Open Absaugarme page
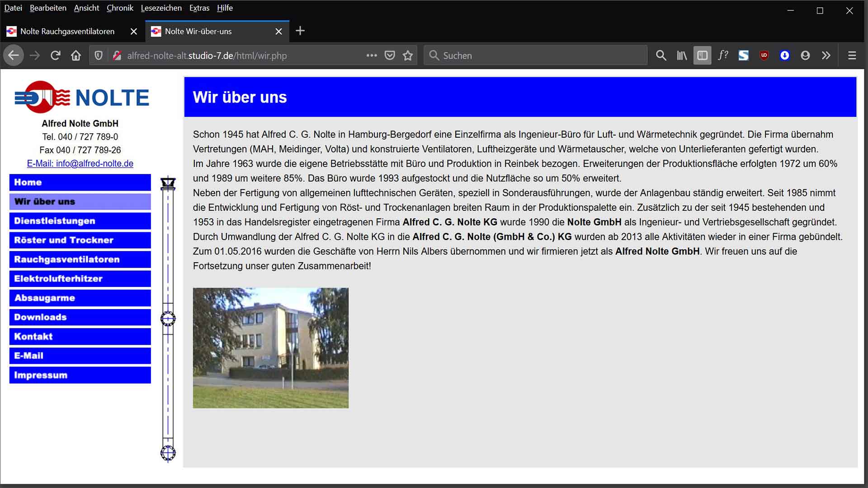 80,298
